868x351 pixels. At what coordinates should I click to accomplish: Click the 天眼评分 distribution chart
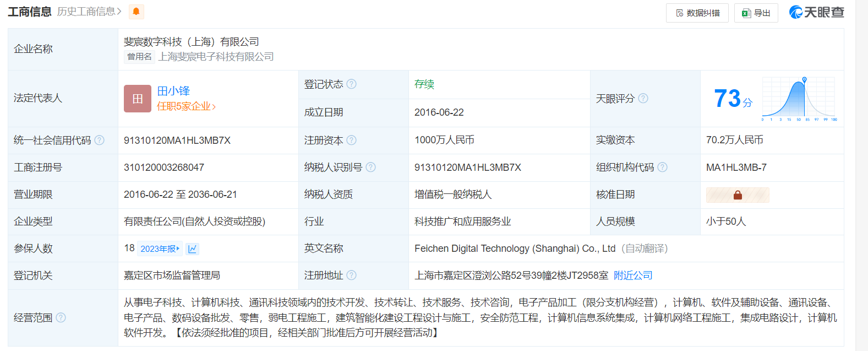tap(799, 99)
